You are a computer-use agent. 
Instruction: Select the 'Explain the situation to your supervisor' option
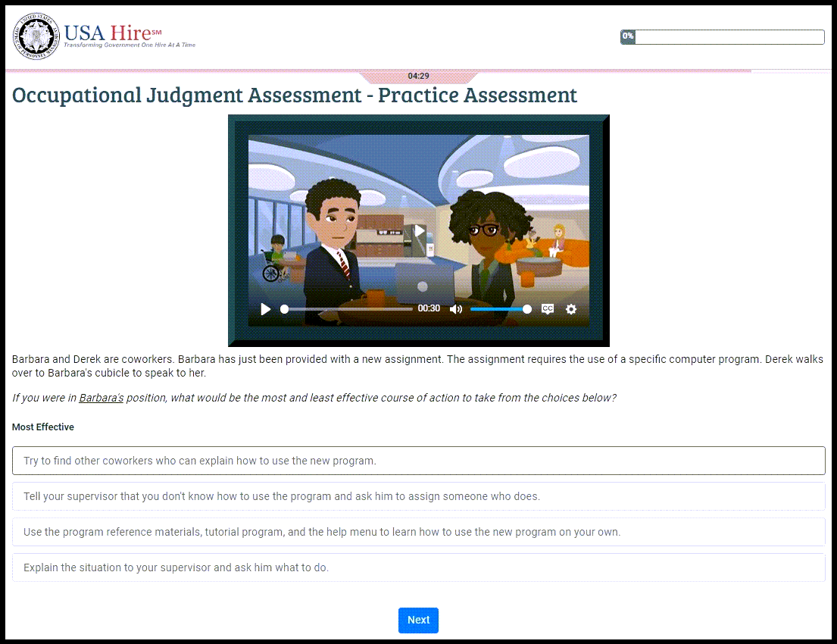pyautogui.click(x=418, y=567)
